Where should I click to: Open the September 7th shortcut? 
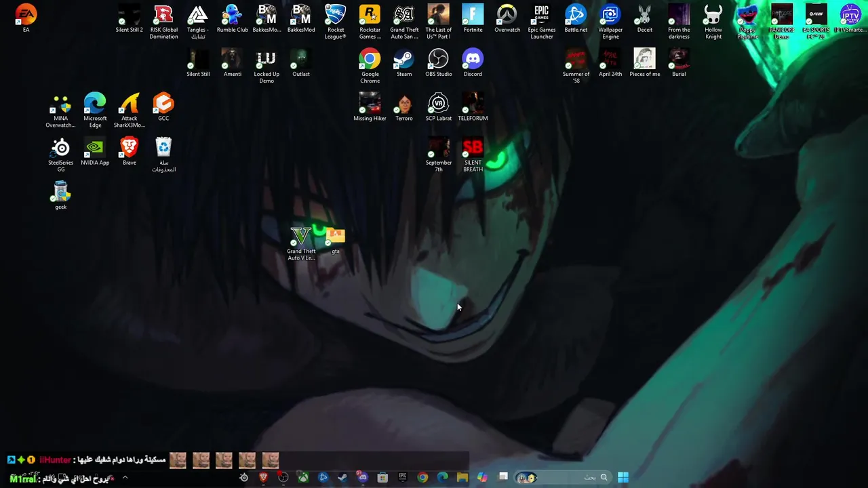click(x=438, y=154)
